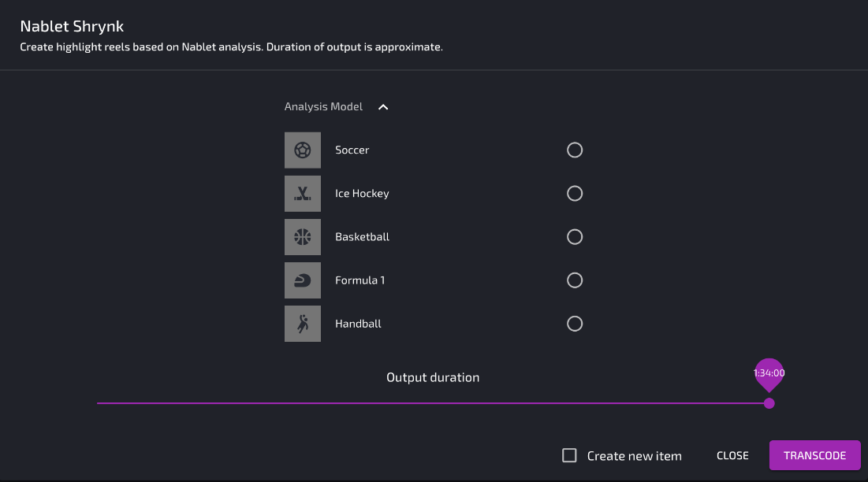This screenshot has height=482, width=868.
Task: Click the middle of the output duration slider track
Action: click(x=433, y=403)
